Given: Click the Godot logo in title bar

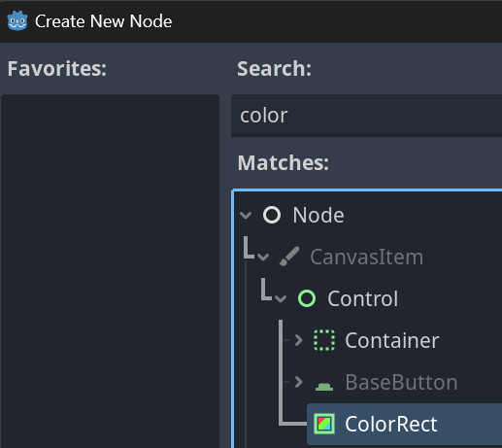Looking at the screenshot, I should click(17, 21).
